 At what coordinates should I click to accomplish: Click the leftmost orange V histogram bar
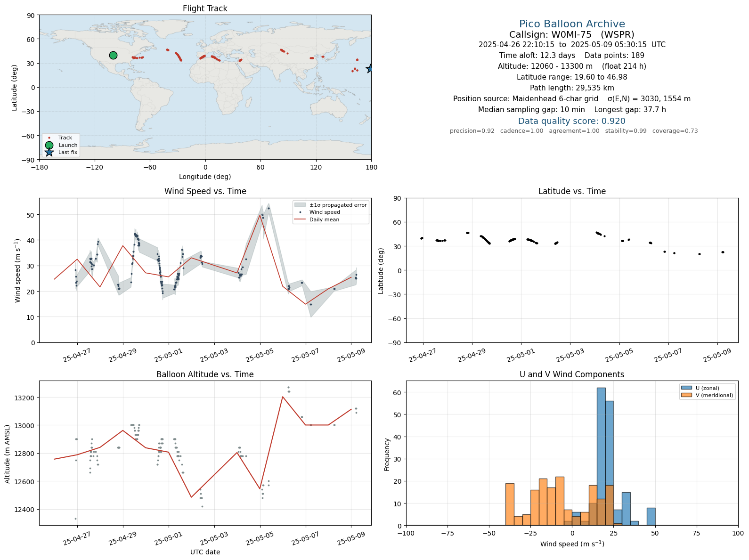510,504
